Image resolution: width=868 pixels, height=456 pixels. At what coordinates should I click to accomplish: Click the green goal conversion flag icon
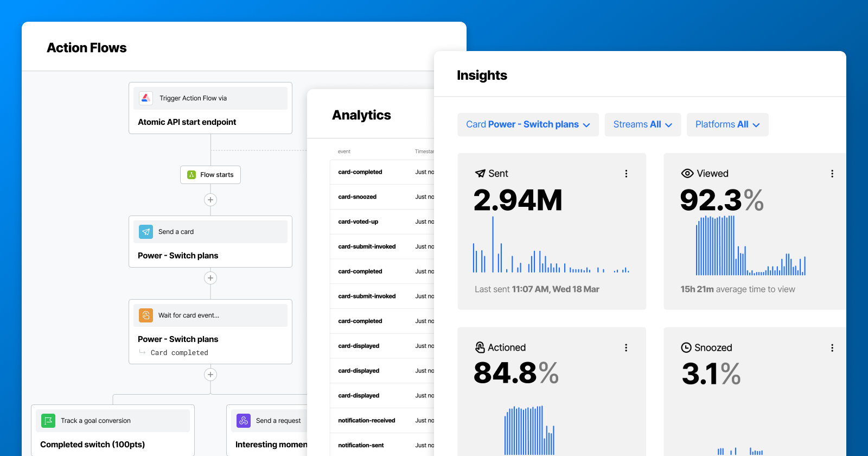[x=48, y=421]
